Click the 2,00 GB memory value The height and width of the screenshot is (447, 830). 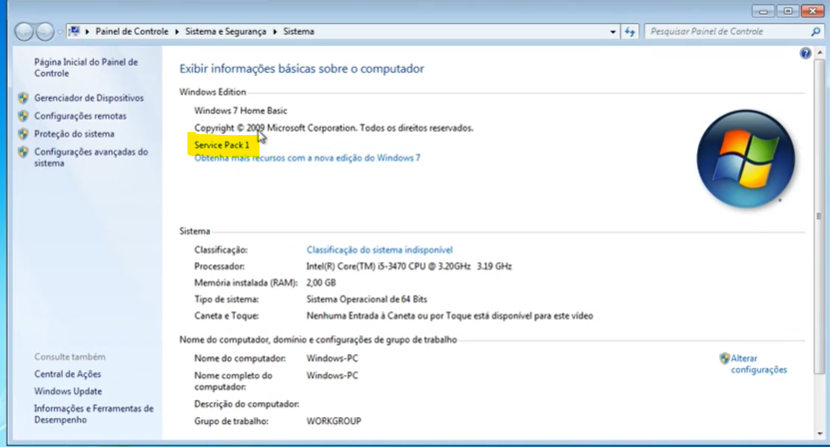click(321, 282)
